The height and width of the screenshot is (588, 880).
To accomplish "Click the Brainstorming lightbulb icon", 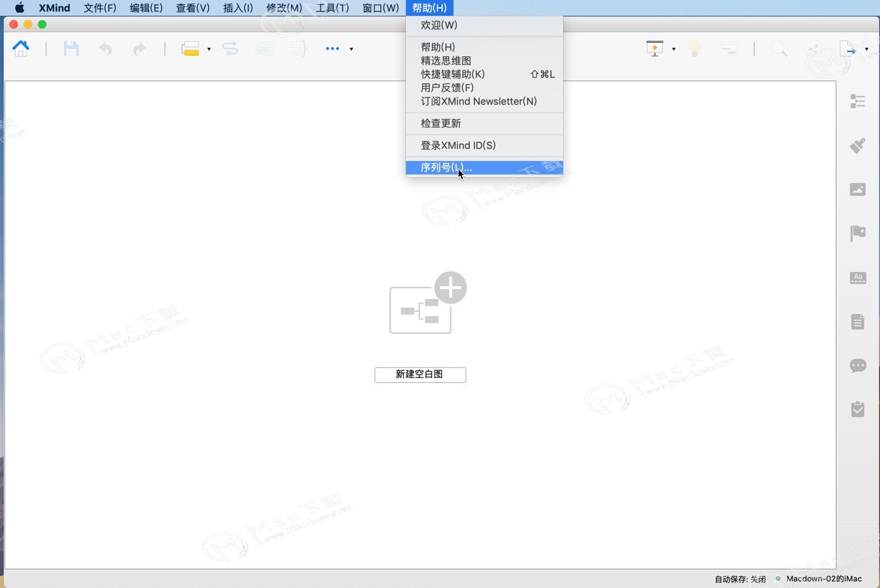I will pyautogui.click(x=695, y=49).
